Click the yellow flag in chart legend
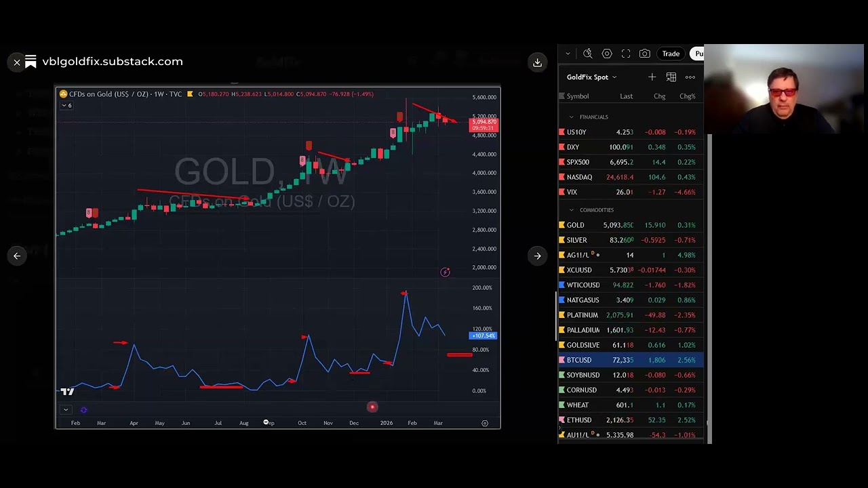 [x=190, y=94]
